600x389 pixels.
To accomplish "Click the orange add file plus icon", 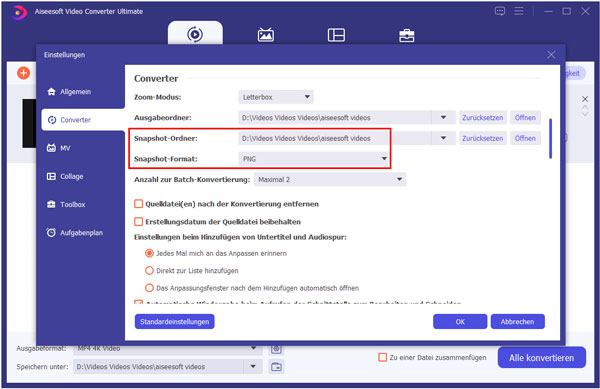I will [23, 73].
